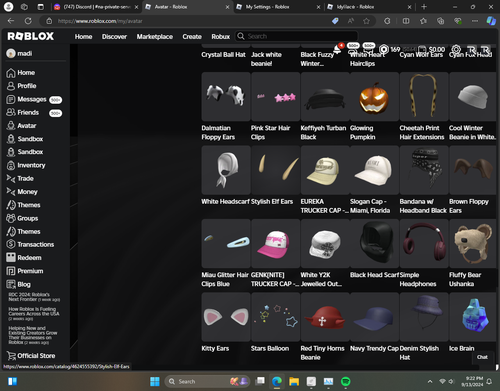Select the Black Head Scarf item

click(374, 249)
